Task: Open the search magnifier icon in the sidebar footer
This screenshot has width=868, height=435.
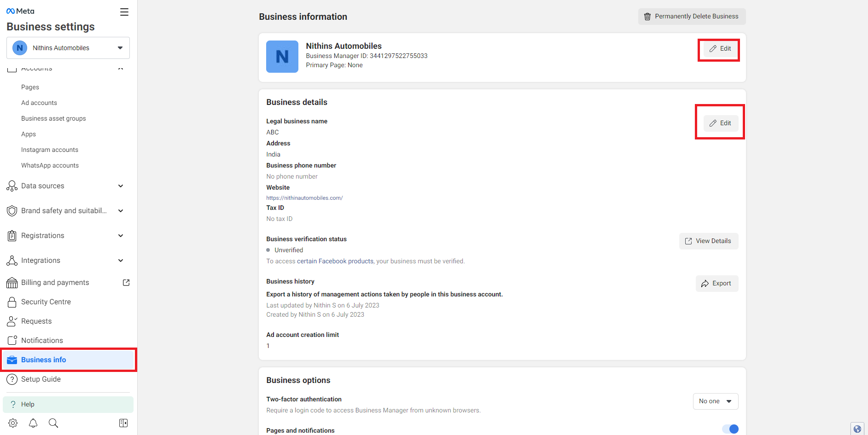Action: coord(53,423)
